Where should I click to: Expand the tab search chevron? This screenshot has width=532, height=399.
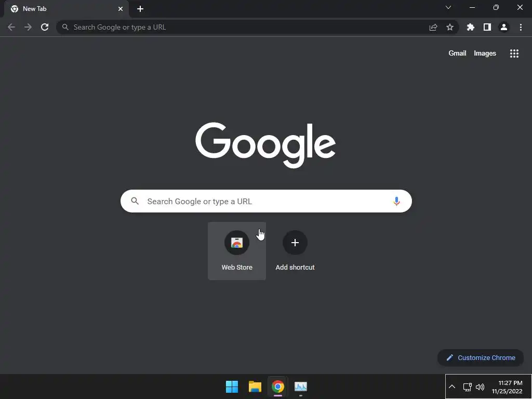[x=448, y=7]
